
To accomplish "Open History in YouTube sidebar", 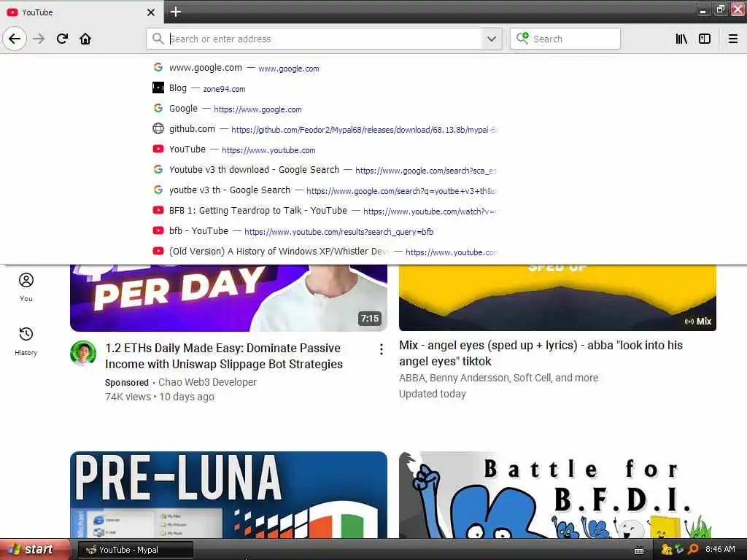I will pos(26,341).
